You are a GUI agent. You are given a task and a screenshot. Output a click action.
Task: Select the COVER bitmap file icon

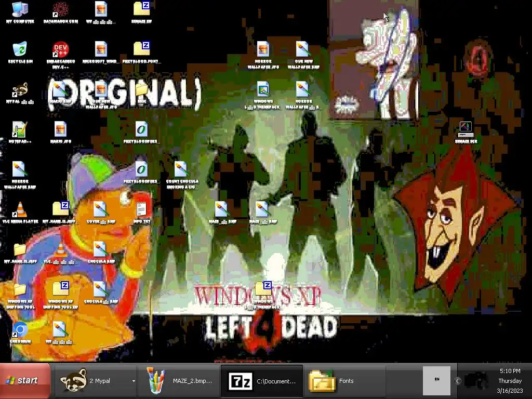[101, 212]
